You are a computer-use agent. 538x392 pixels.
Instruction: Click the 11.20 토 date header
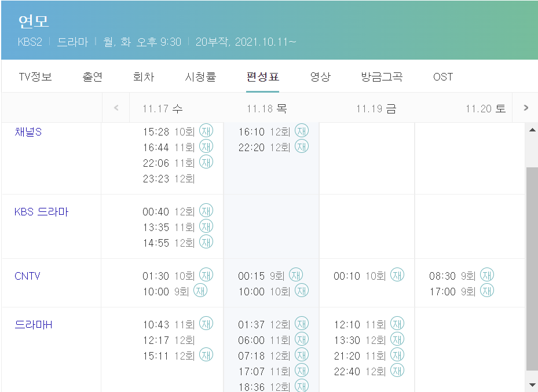[485, 109]
